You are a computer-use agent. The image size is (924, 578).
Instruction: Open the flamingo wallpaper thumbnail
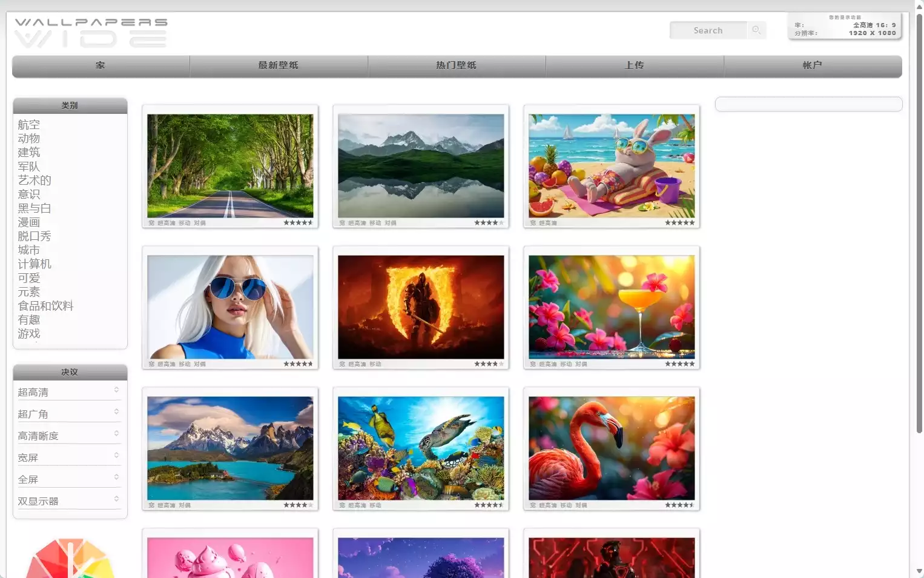(x=612, y=448)
